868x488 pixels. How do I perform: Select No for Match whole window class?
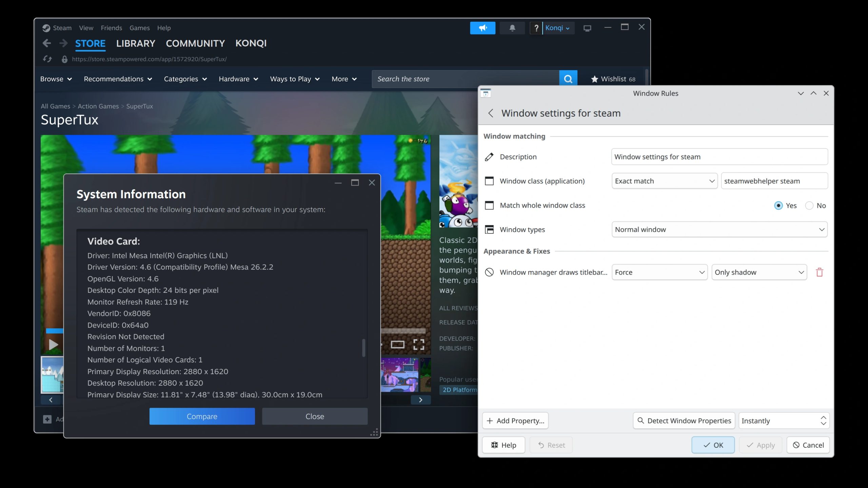[809, 205]
